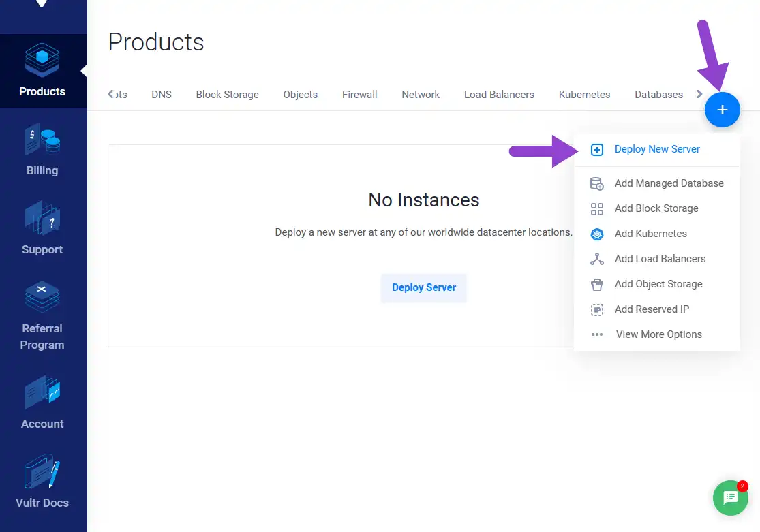Viewport: 760px width, 532px height.
Task: Open the Support sidebar icon
Action: click(x=42, y=218)
